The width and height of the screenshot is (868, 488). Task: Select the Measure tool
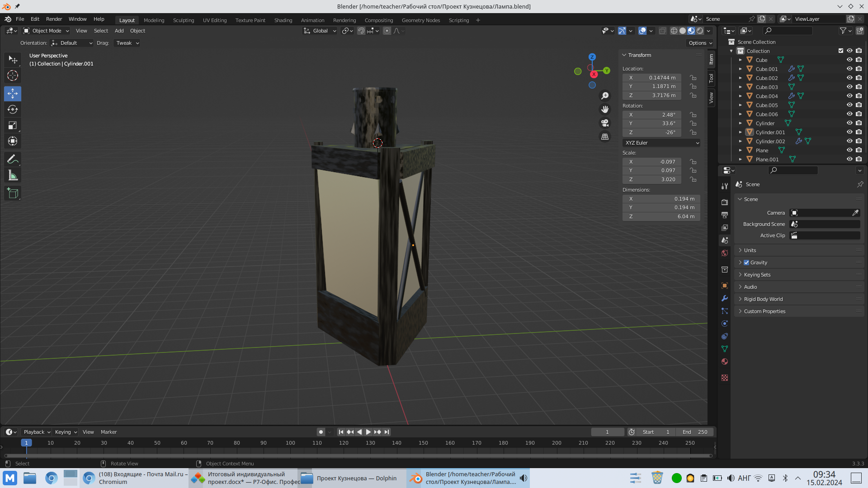13,175
